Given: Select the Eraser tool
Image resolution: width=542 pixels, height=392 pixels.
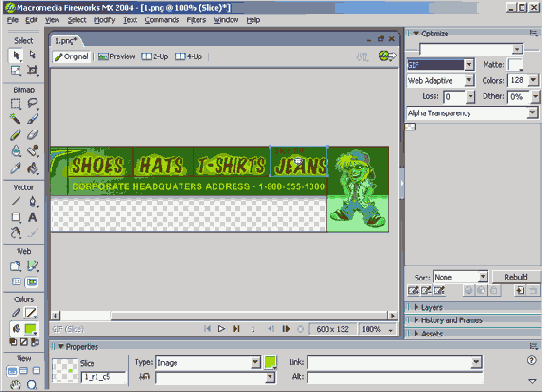Looking at the screenshot, I should tap(32, 134).
